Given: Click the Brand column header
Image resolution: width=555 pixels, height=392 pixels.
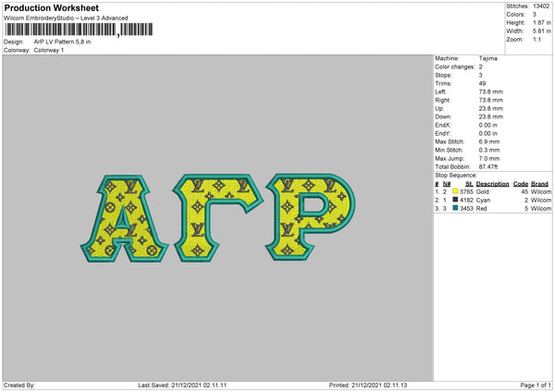Looking at the screenshot, I should point(540,184).
